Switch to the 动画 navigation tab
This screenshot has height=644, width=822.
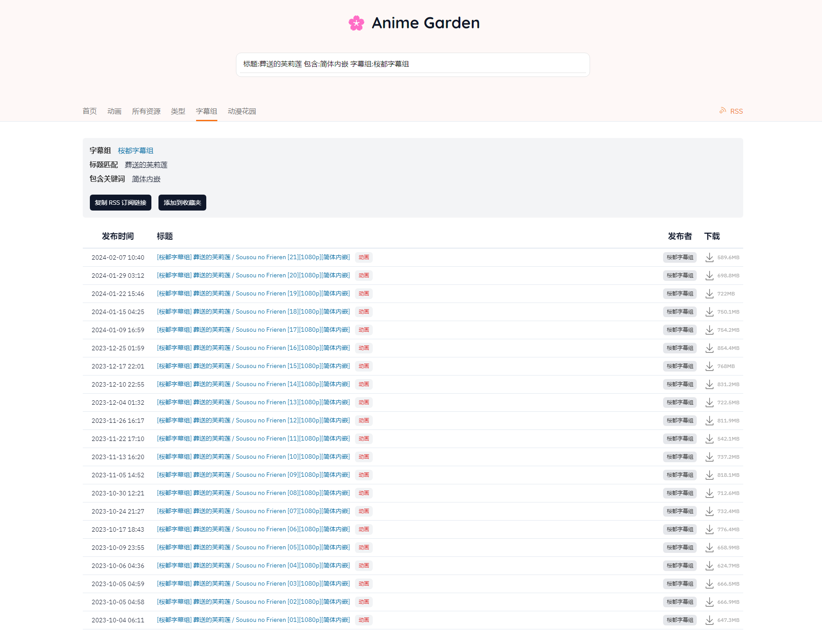point(114,111)
